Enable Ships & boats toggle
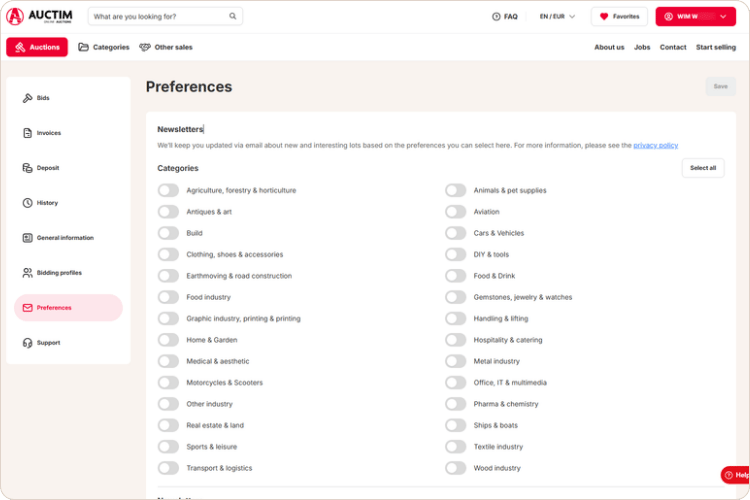The height and width of the screenshot is (500, 750). 455,425
